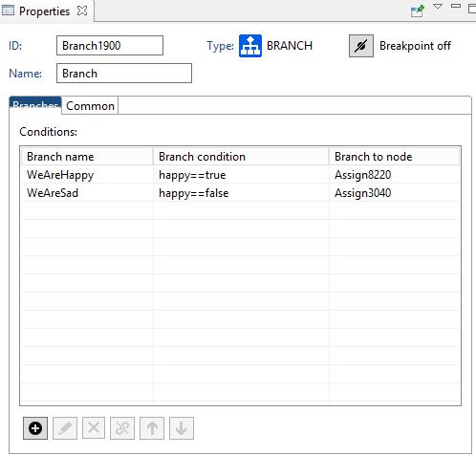Switch to the Common tab
The width and height of the screenshot is (476, 456).
90,106
